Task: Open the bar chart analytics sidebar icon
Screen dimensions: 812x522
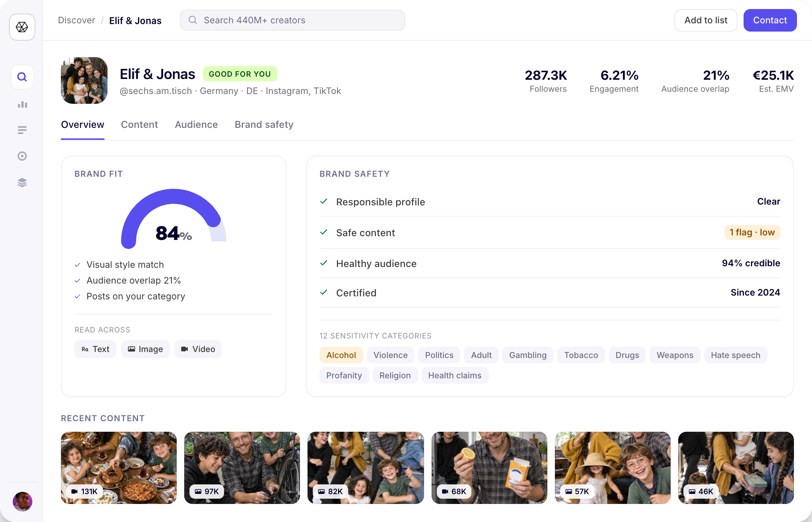Action: (x=22, y=105)
